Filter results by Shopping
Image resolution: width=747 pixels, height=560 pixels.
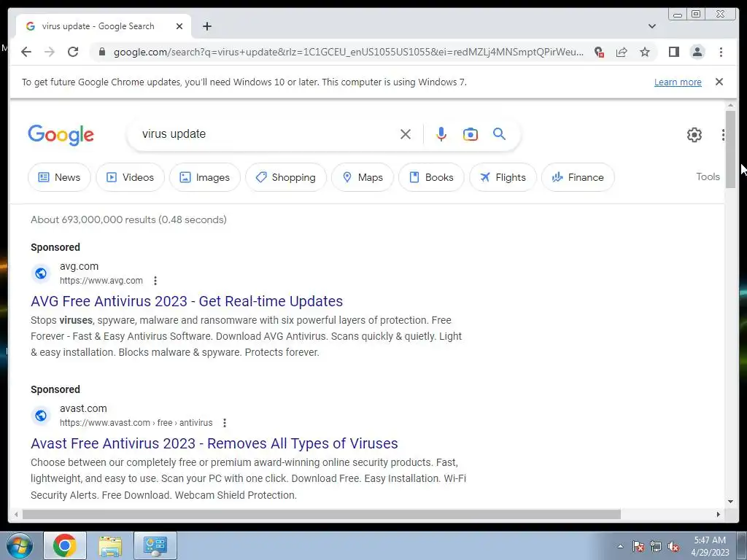pos(286,177)
